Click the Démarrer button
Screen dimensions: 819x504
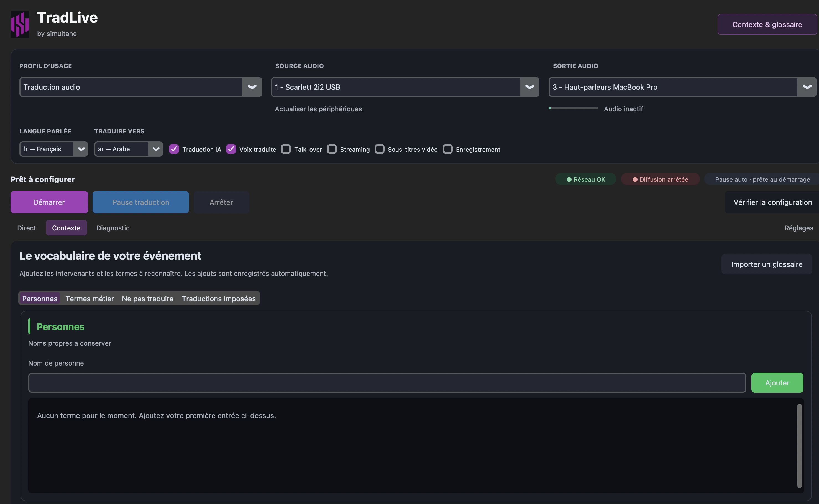pyautogui.click(x=49, y=202)
